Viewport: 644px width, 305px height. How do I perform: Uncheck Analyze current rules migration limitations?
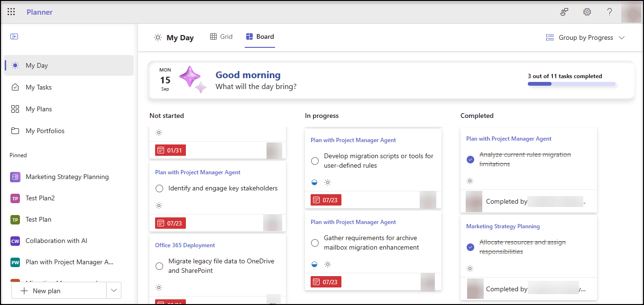pos(470,160)
